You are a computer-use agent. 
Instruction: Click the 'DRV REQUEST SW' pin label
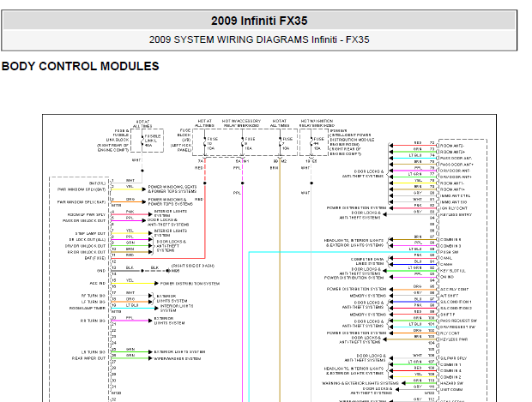[x=457, y=327]
